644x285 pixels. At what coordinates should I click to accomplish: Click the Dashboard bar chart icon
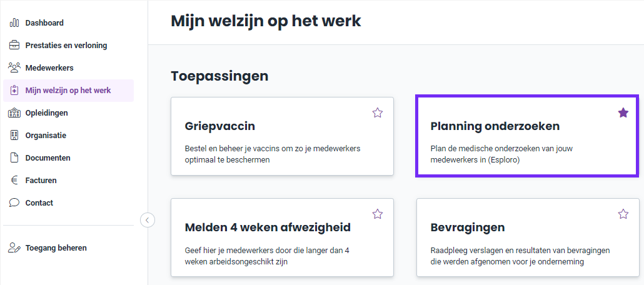[x=14, y=22]
